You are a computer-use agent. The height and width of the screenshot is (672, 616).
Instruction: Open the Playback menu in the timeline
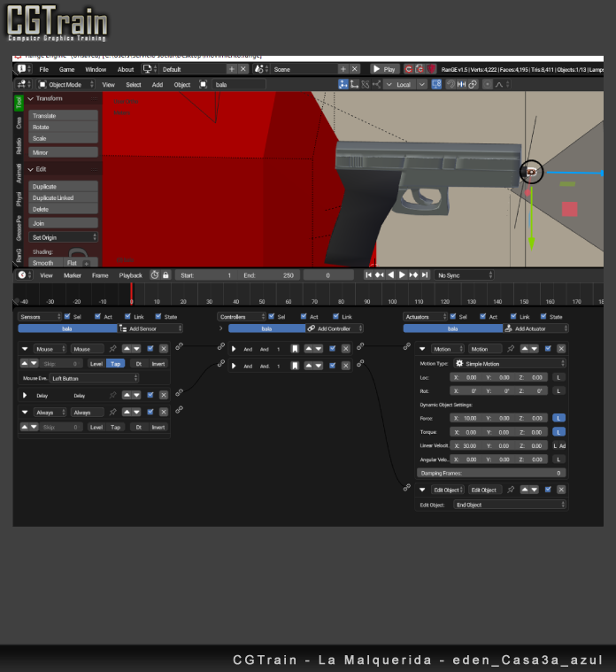tap(131, 275)
